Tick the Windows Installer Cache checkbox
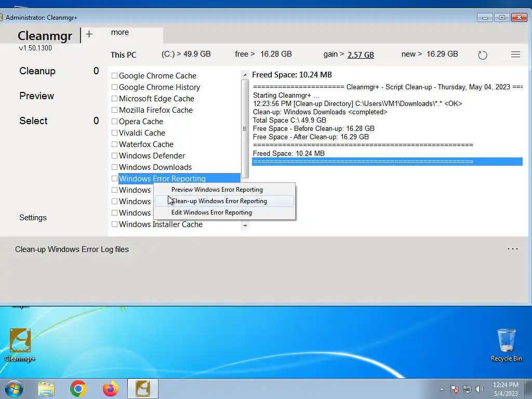Viewport: 532px width, 399px height. pos(115,224)
